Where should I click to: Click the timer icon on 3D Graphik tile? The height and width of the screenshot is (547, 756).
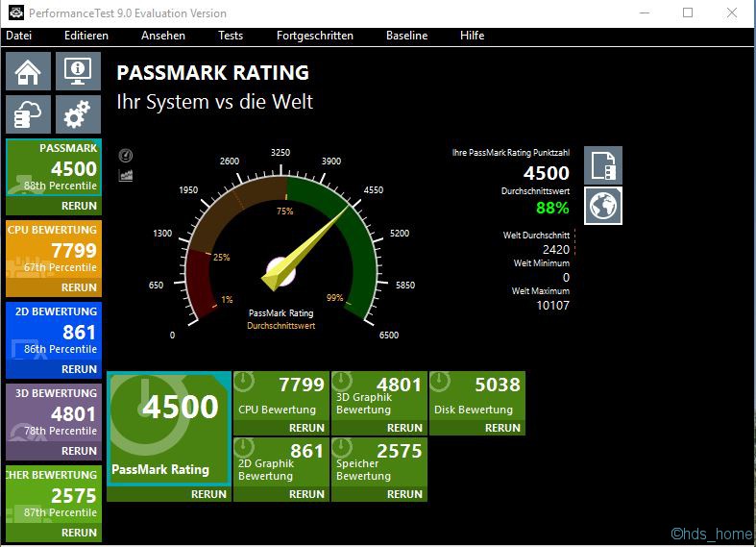(x=342, y=382)
